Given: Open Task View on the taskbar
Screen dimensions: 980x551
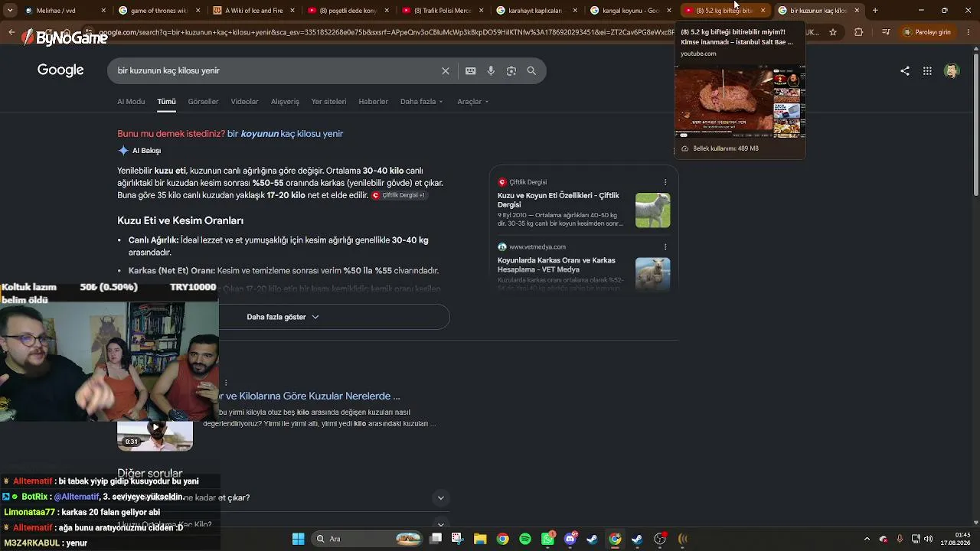Looking at the screenshot, I should [x=436, y=539].
